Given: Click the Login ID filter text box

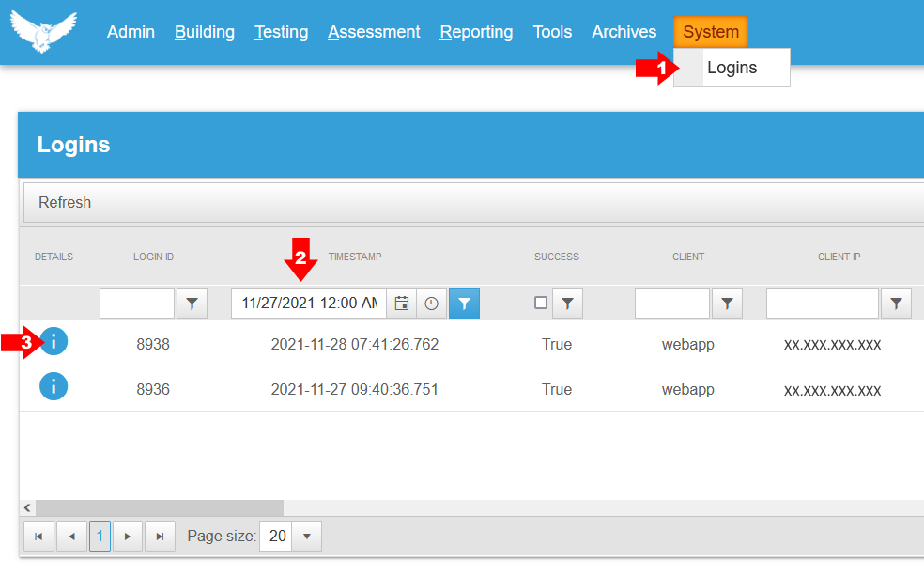Looking at the screenshot, I should (x=137, y=303).
